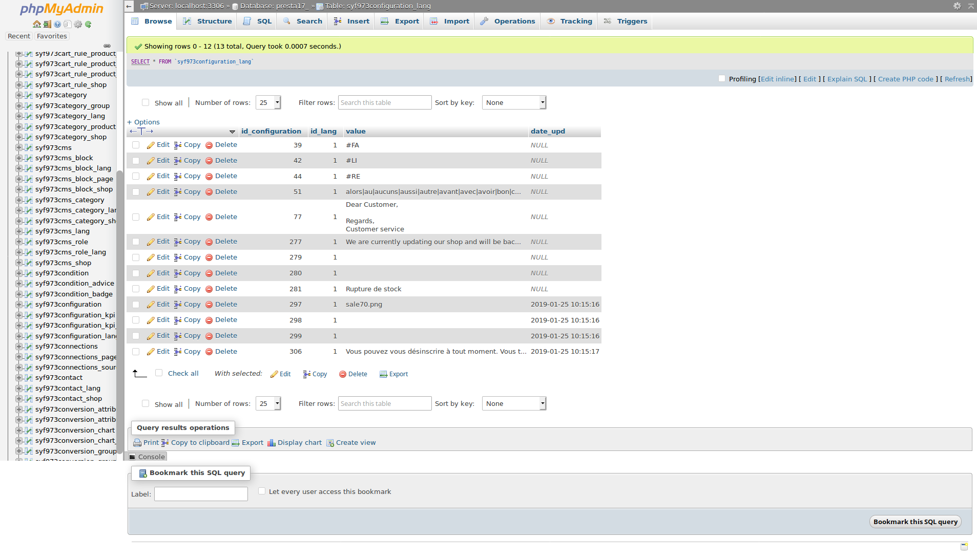
Task: Click Bookmark this SQL query button
Action: [x=915, y=522]
